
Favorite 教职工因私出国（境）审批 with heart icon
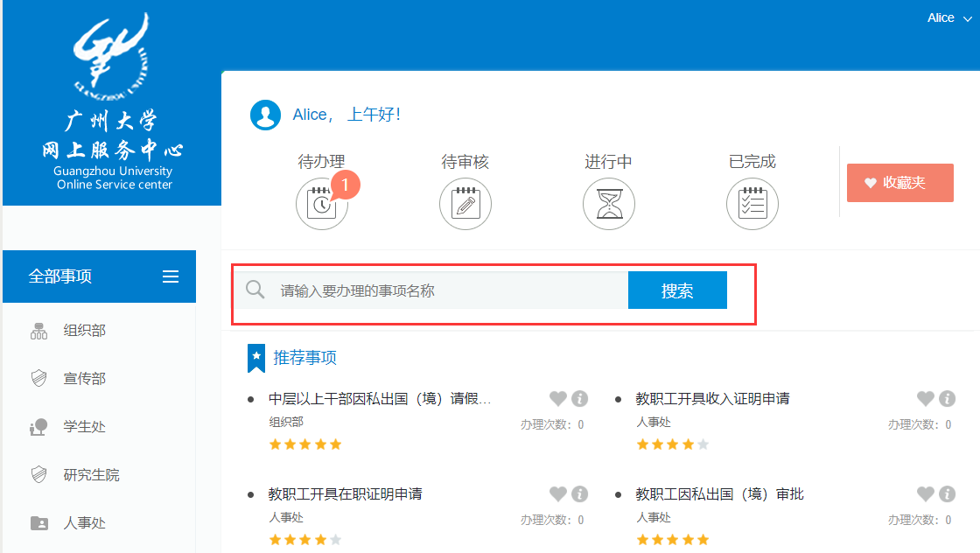pyautogui.click(x=926, y=494)
